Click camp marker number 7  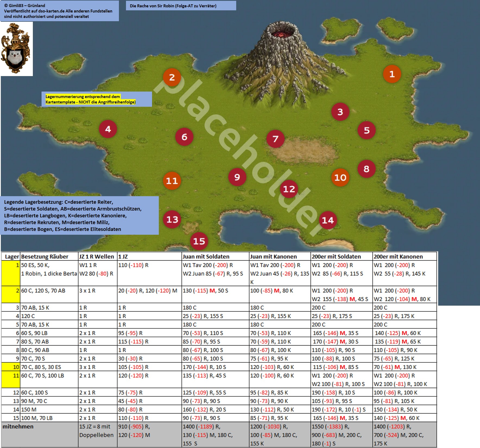tap(275, 139)
